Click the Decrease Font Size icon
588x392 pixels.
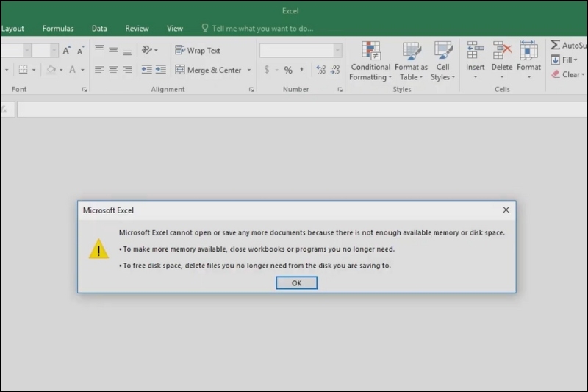(x=81, y=50)
